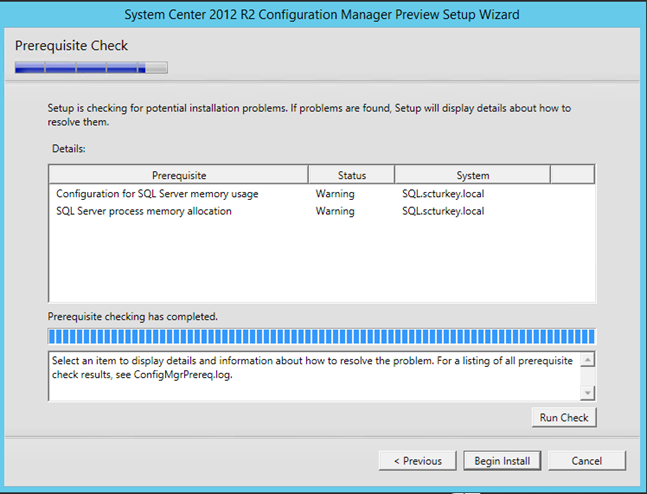This screenshot has height=494, width=647.
Task: Click the details box scroll up arrow
Action: point(588,360)
